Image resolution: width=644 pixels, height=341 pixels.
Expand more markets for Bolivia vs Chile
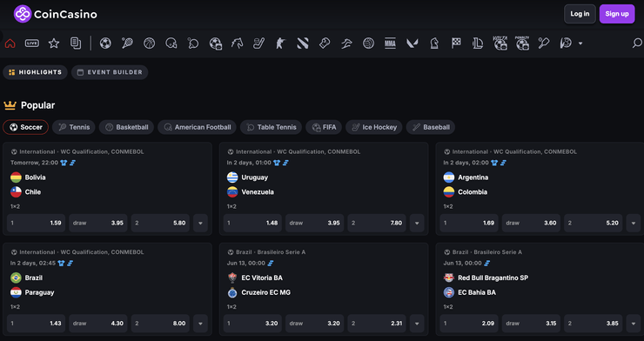[x=200, y=224]
